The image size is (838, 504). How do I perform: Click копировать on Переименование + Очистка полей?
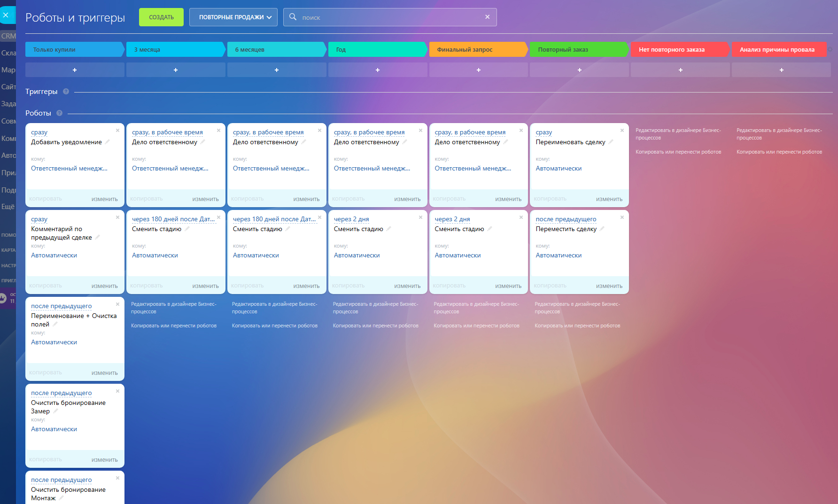(46, 372)
